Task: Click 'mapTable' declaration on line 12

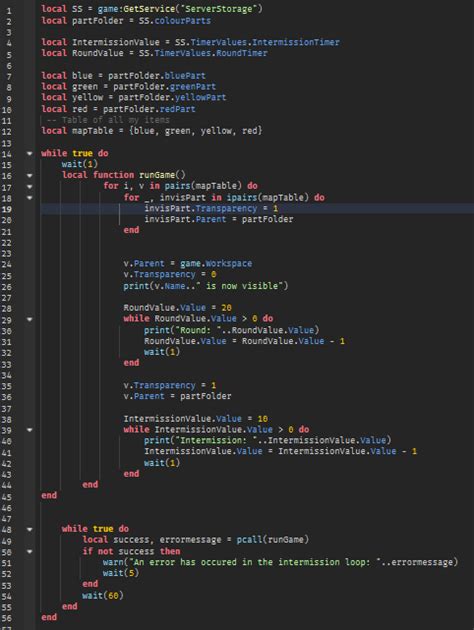Action: (x=93, y=131)
